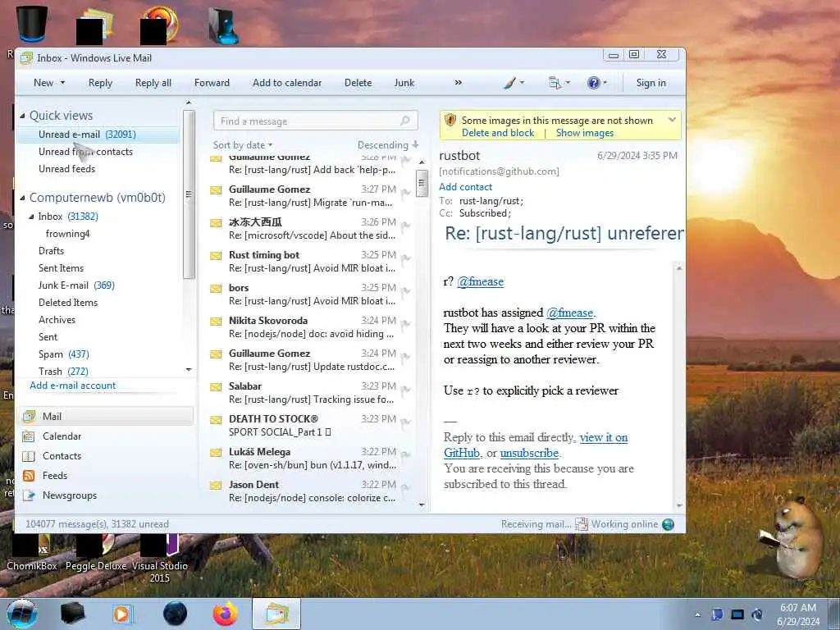The height and width of the screenshot is (630, 840).
Task: Flag the Salabar message
Action: point(405,390)
